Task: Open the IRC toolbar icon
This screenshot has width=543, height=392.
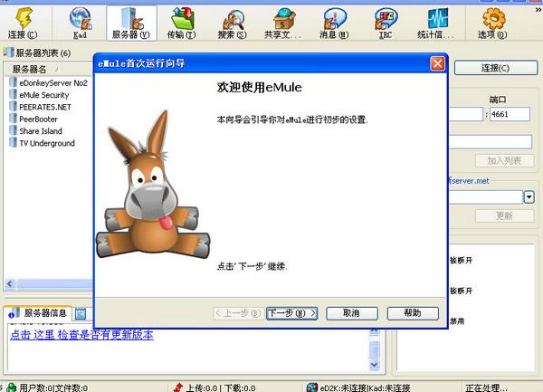Action: (386, 18)
